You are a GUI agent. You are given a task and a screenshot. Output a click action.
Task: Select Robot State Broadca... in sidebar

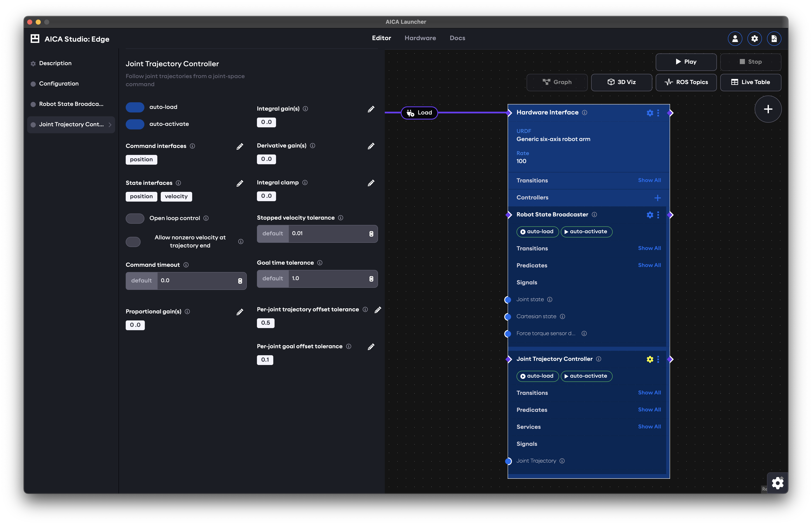click(x=70, y=104)
